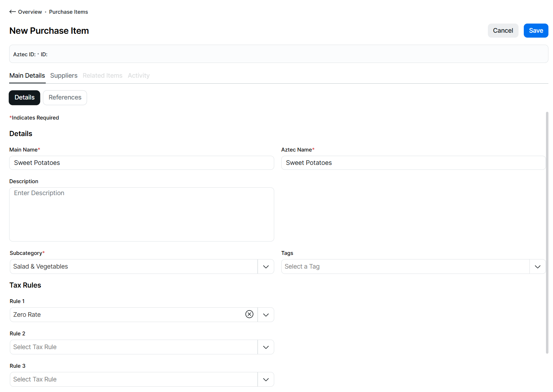This screenshot has width=553, height=392.
Task: Switch to the References sub-tab
Action: [65, 97]
